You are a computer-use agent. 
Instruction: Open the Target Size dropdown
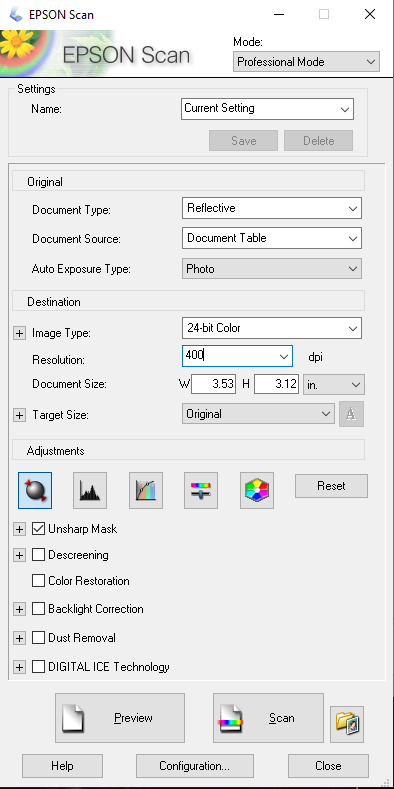[258, 414]
